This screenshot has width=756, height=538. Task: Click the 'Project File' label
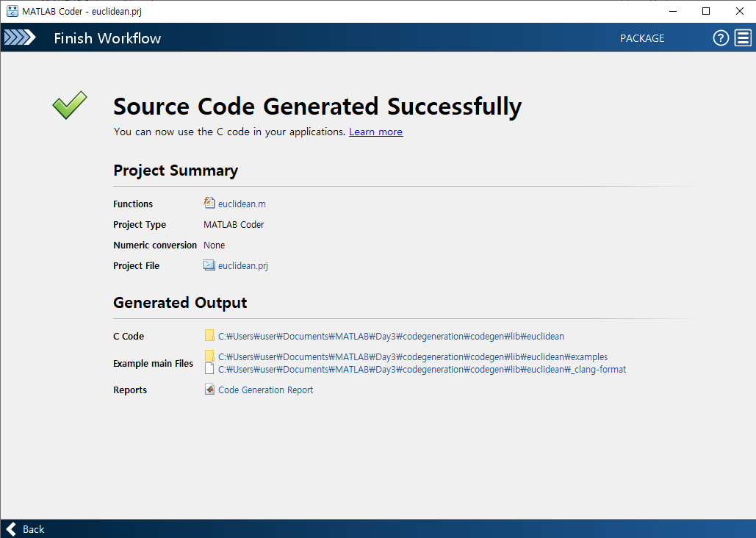coord(136,266)
